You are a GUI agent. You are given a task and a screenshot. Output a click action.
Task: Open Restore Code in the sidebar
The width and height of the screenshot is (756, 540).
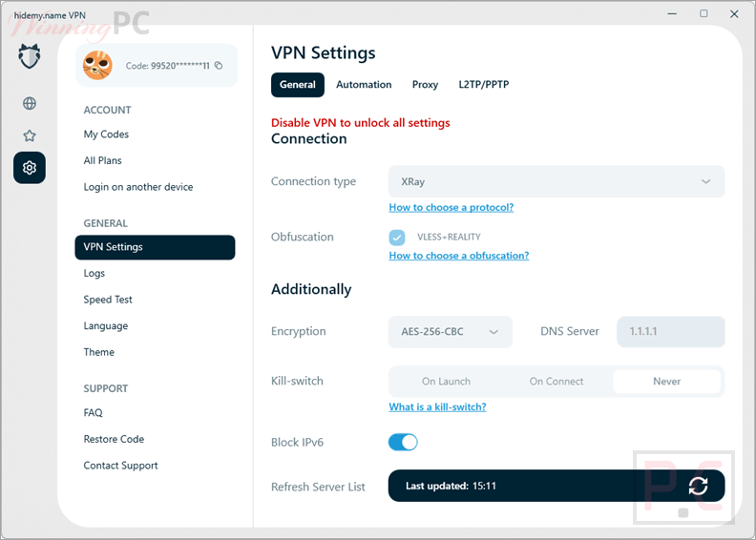pos(114,439)
